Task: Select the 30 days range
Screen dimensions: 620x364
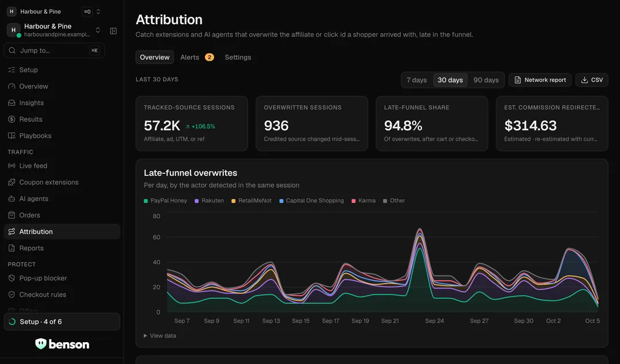Action: pos(450,80)
